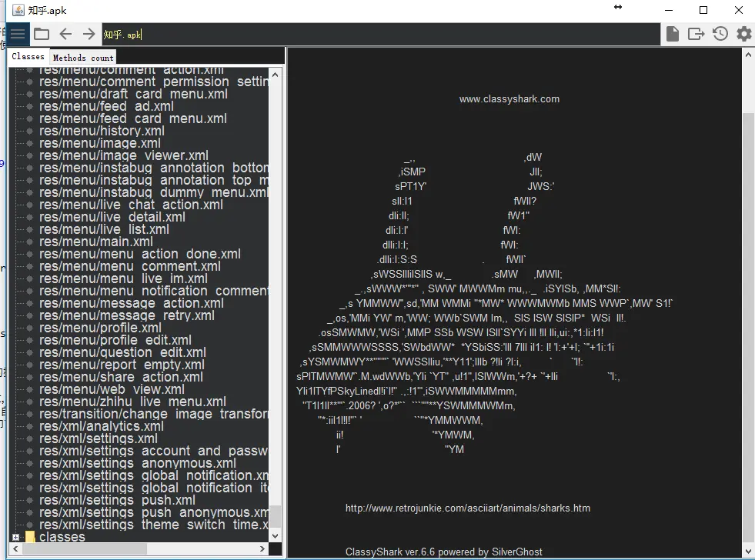The image size is (755, 560).
Task: Maximize the 知乎.apk window
Action: click(x=703, y=10)
